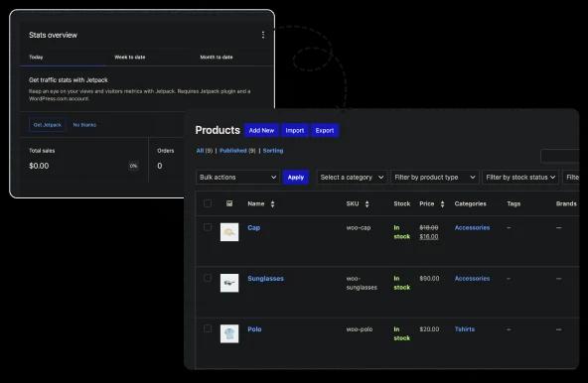Check the Polo row checkbox

pos(208,328)
